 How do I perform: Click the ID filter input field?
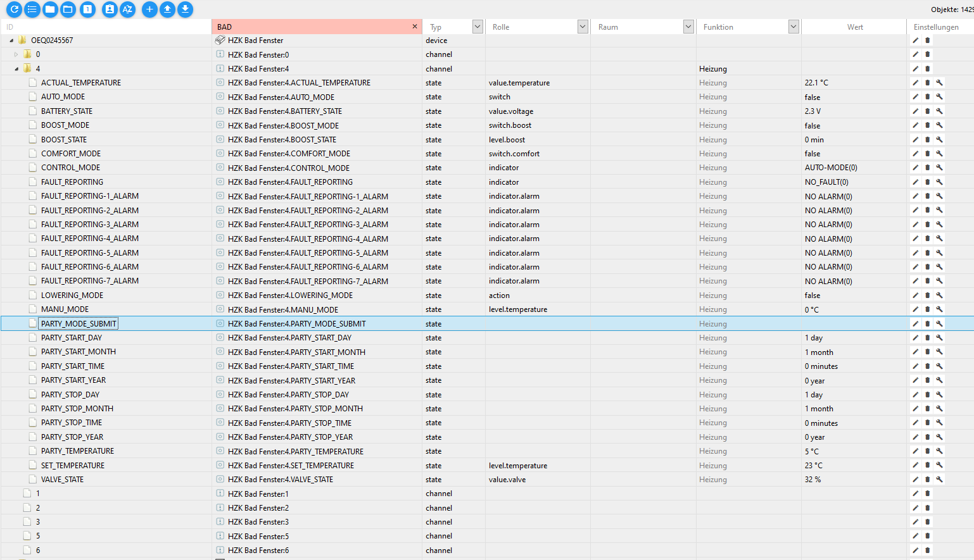[106, 27]
